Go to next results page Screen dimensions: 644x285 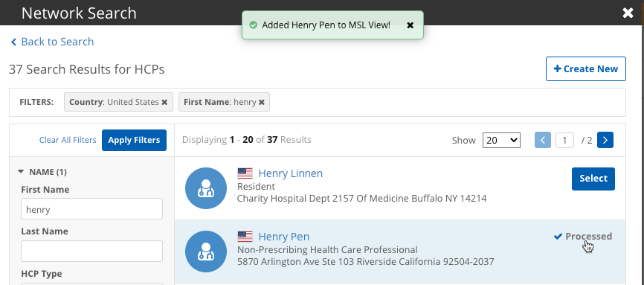pos(605,140)
